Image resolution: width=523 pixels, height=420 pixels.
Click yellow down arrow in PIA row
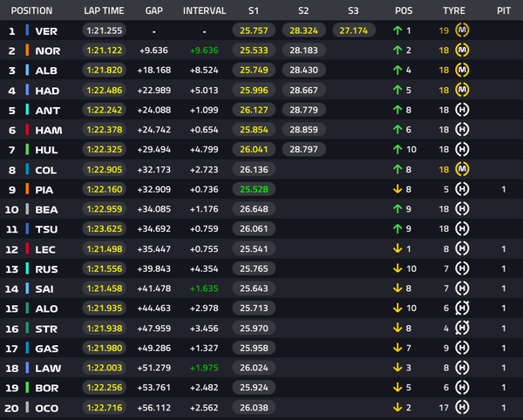[x=397, y=189]
